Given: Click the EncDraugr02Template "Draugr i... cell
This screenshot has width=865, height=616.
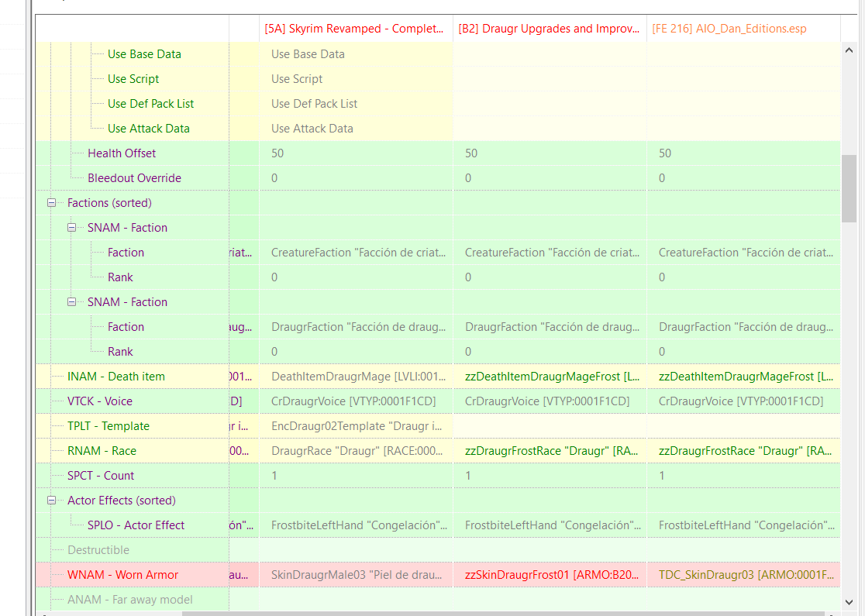Looking at the screenshot, I should (x=356, y=426).
